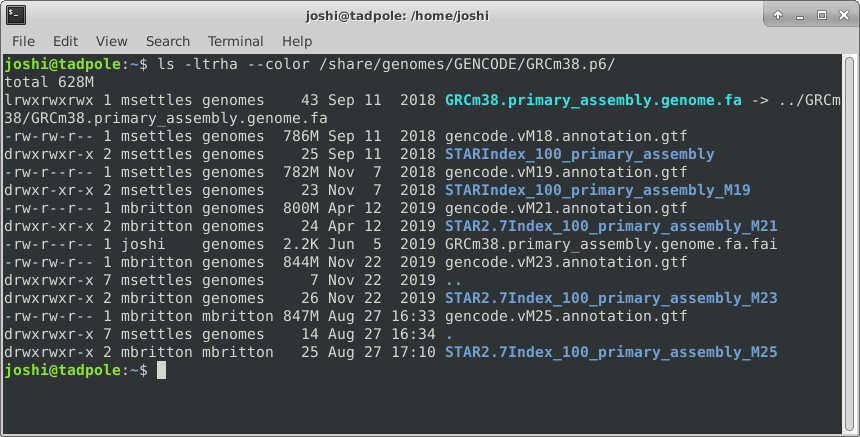Click the STARIndex_100_primary_assembly_M19 directory name
The image size is (860, 437).
[597, 190]
